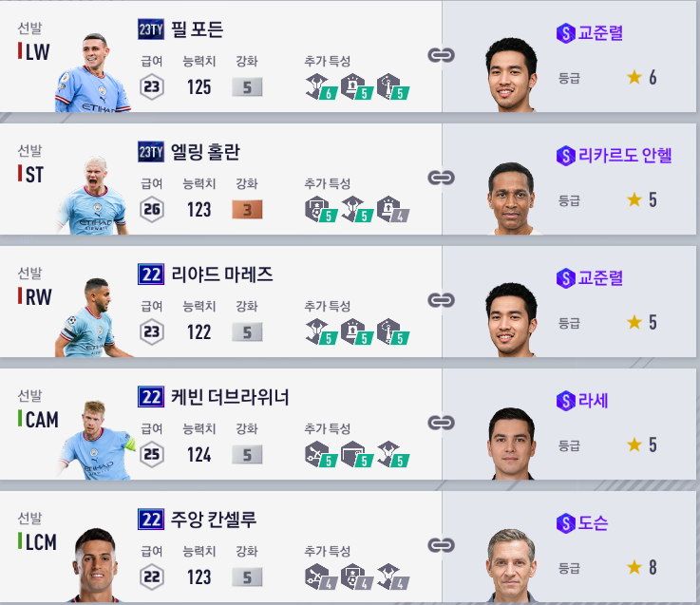Open 필 포든 player portrait
Screen dimensions: 700x605
pyautogui.click(x=92, y=73)
